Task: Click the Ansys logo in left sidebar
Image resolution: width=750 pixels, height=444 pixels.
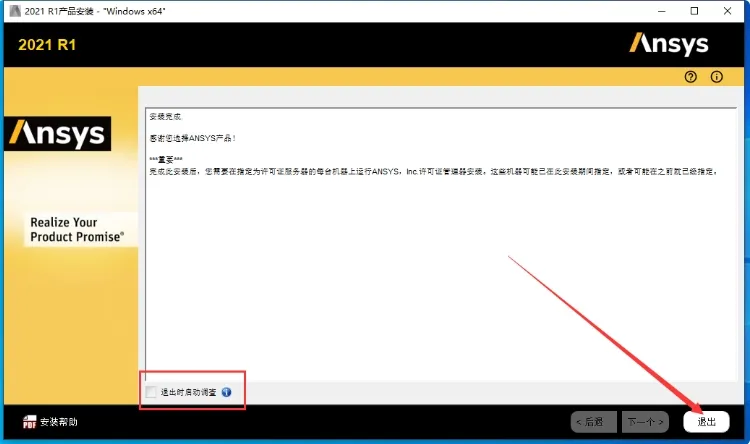Action: click(57, 133)
